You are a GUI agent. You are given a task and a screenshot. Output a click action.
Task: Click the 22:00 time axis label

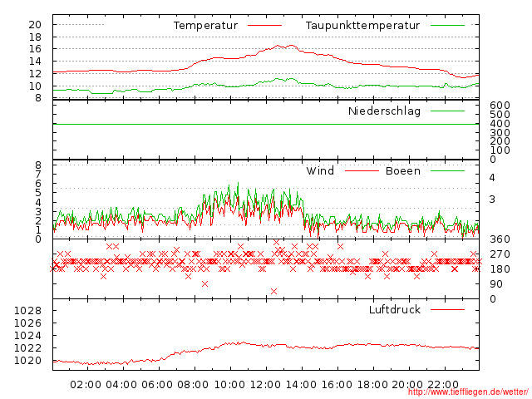[443, 385]
